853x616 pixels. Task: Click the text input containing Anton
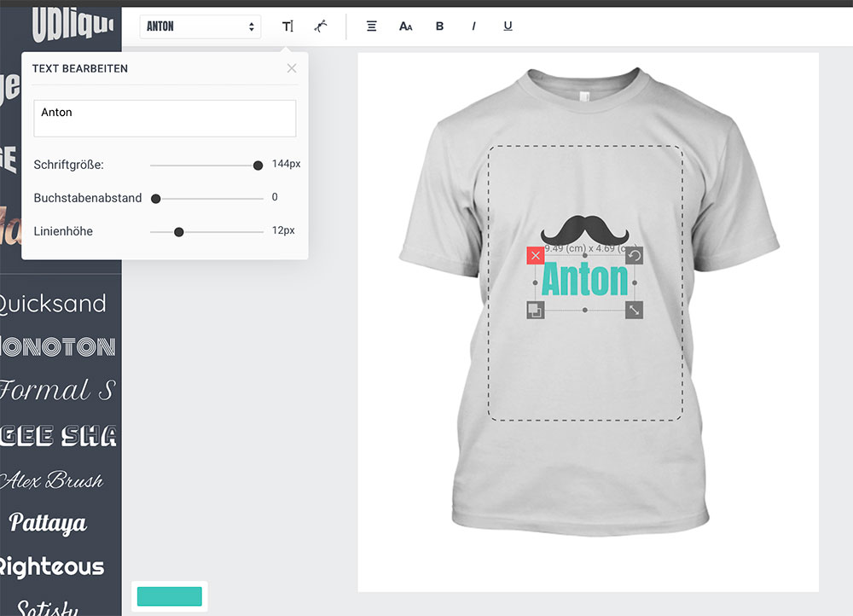(165, 118)
